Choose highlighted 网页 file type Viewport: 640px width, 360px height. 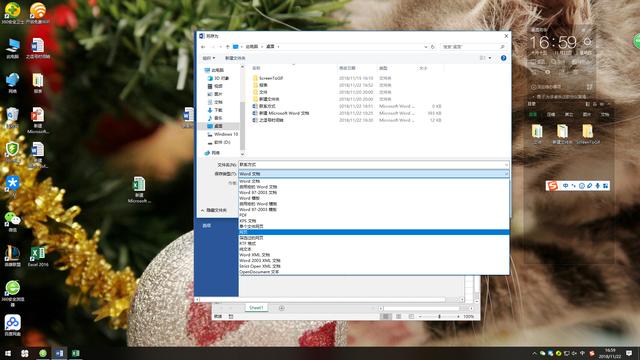coord(374,232)
